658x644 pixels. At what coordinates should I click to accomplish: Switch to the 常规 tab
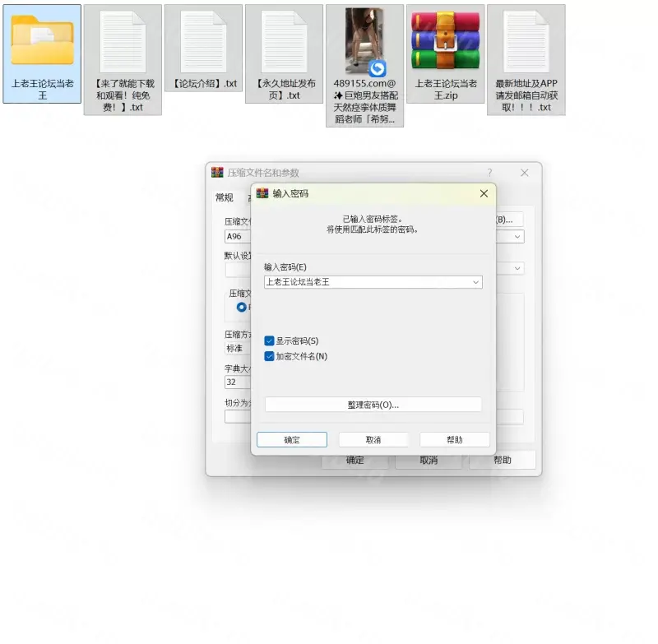(x=224, y=197)
